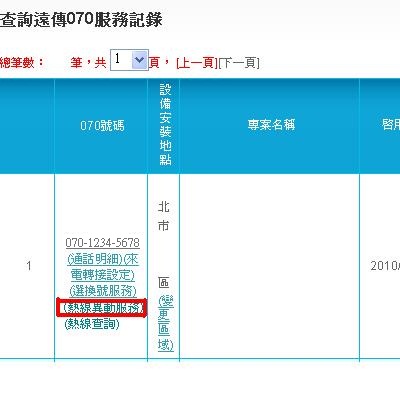The image size is (400, 400).
Task: Open the page number dropdown
Action: [129, 60]
